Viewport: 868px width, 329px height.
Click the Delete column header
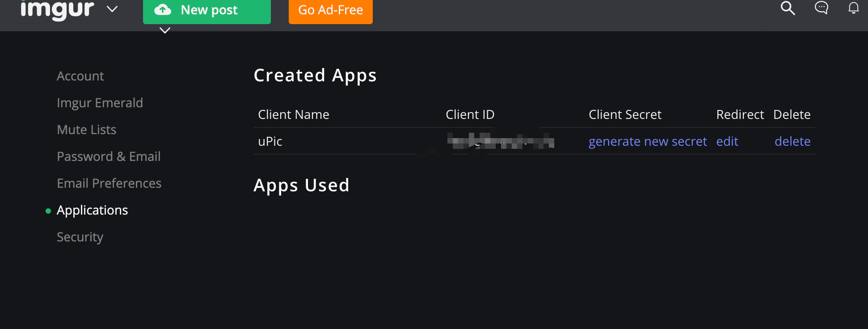pos(792,114)
